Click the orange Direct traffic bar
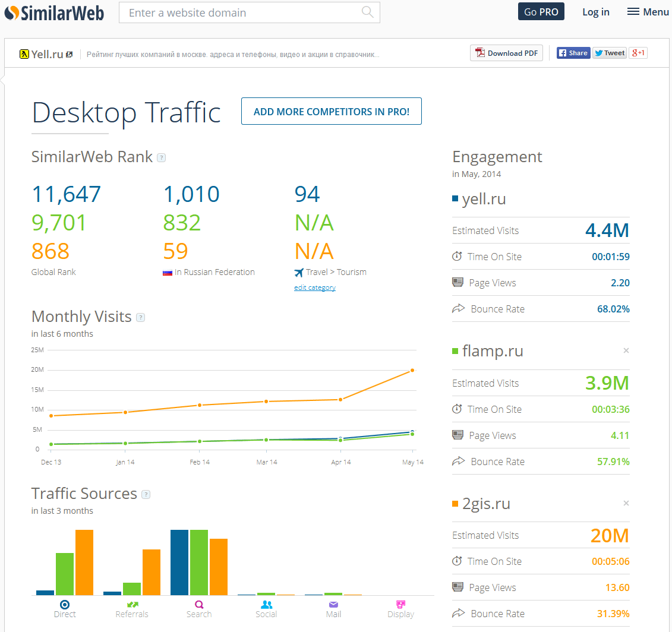Viewport: 672px width, 632px height. 84,563
